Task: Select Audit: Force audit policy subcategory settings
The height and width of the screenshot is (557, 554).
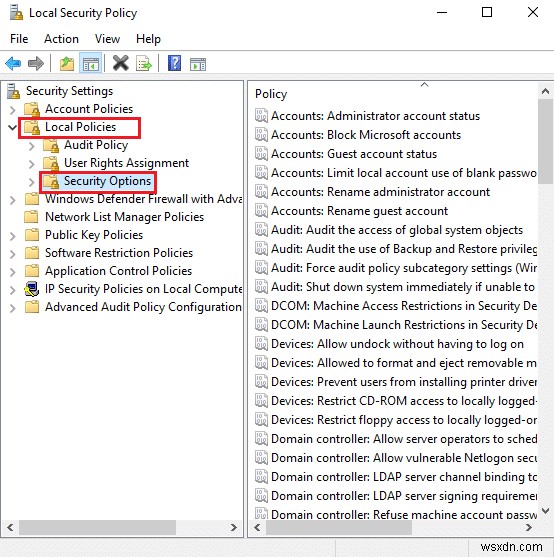Action: [403, 268]
